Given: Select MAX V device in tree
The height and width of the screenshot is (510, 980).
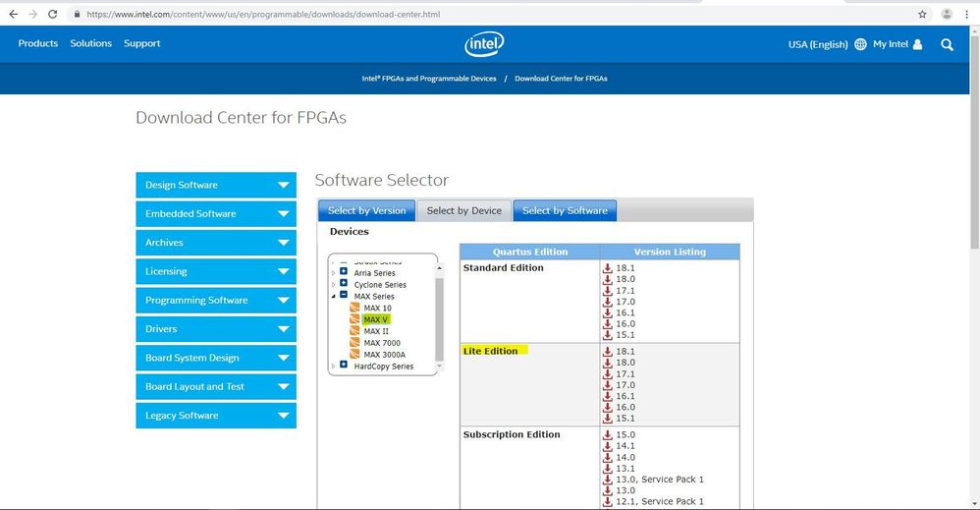Looking at the screenshot, I should pyautogui.click(x=376, y=319).
